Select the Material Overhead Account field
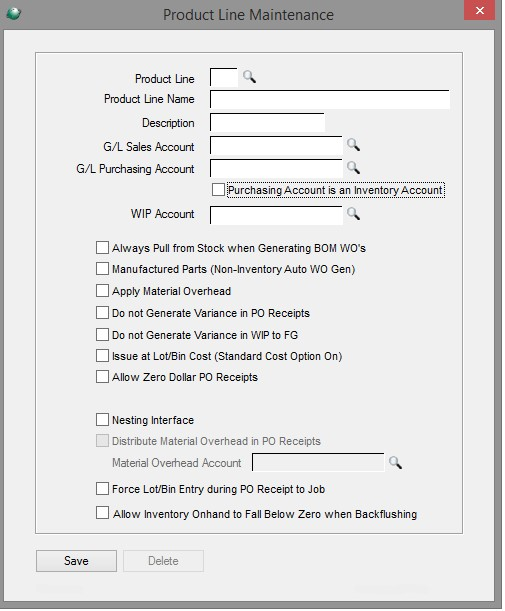Screen dimensions: 505x611 (318, 462)
